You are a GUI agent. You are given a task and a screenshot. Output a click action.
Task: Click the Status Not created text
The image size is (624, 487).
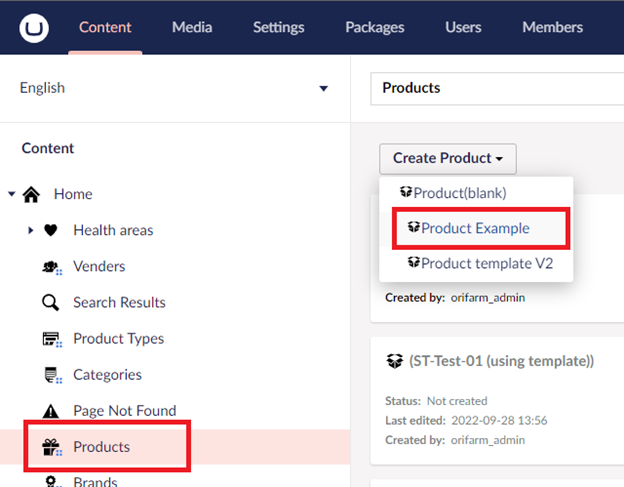tap(436, 401)
